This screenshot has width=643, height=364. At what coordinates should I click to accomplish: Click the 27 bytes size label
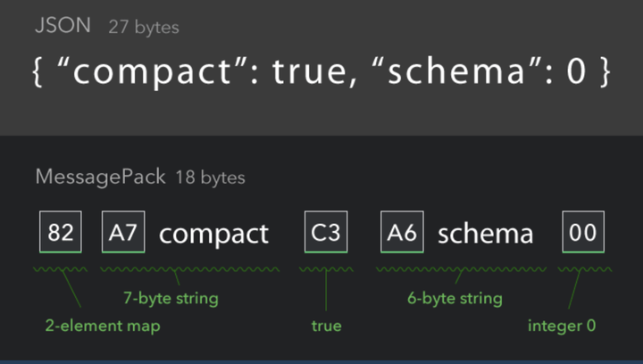[144, 28]
